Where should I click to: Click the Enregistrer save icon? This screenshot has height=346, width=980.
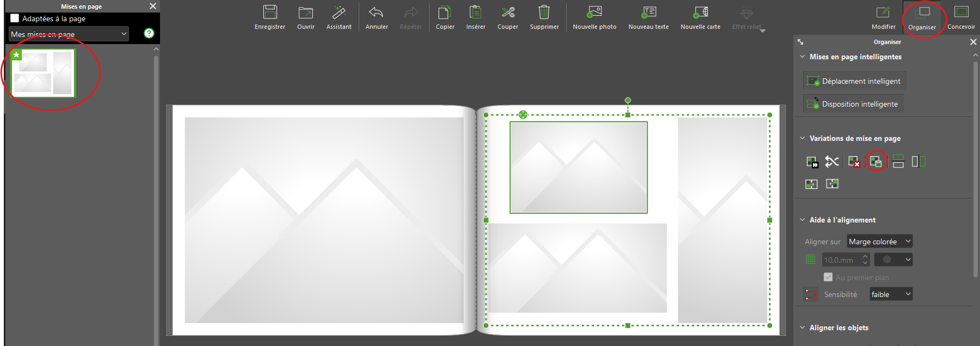click(270, 13)
